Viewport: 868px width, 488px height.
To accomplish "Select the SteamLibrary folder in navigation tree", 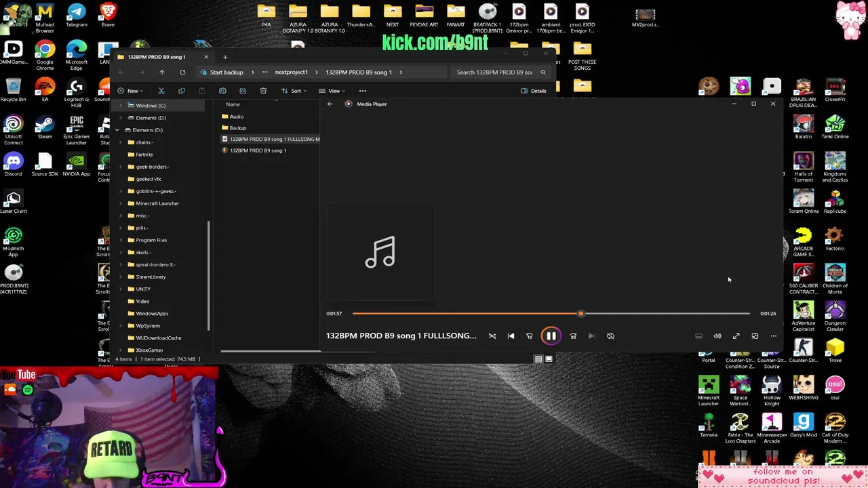I will click(151, 277).
